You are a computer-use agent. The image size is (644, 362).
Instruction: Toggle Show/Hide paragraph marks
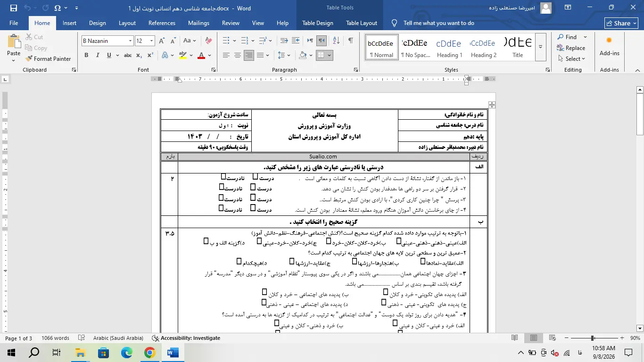click(350, 41)
